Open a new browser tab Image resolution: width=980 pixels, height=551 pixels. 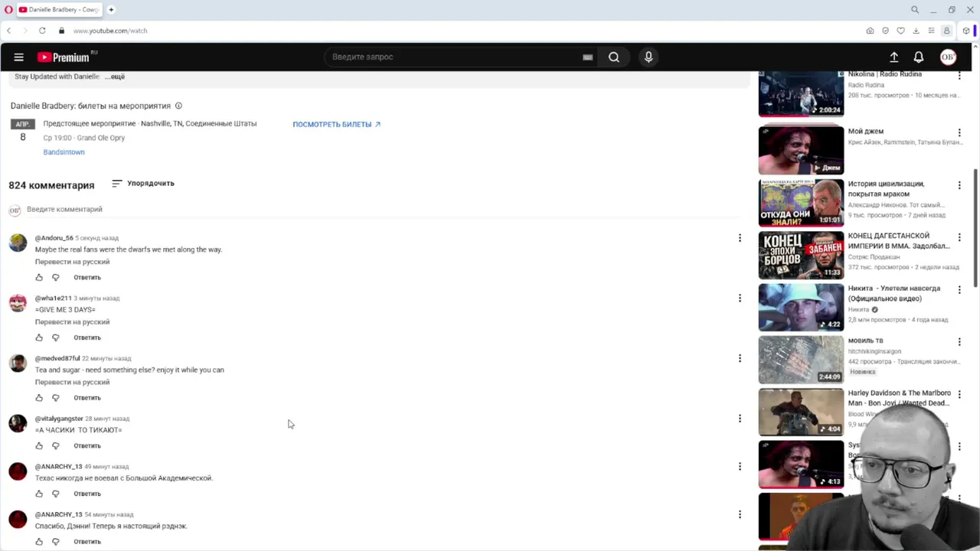pos(111,10)
